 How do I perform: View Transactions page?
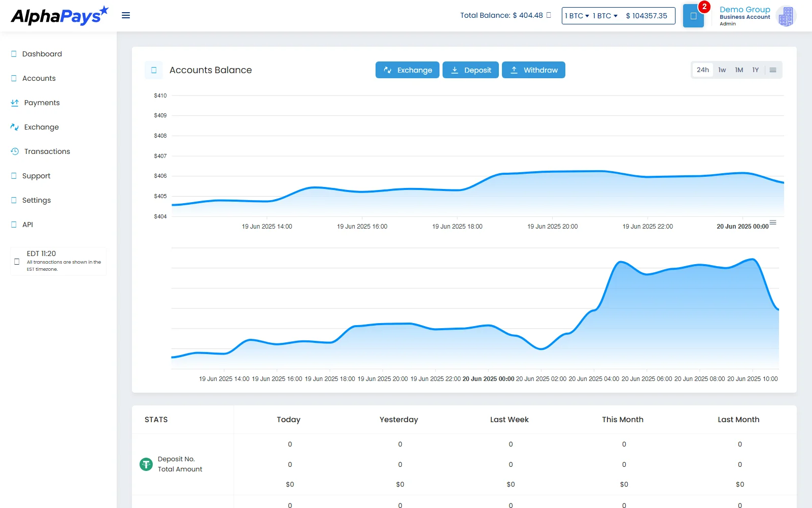click(x=47, y=151)
